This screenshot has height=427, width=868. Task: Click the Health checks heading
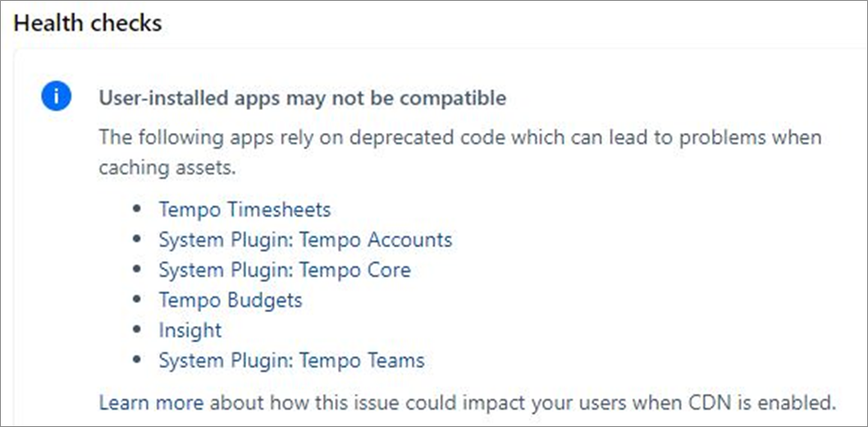(88, 23)
